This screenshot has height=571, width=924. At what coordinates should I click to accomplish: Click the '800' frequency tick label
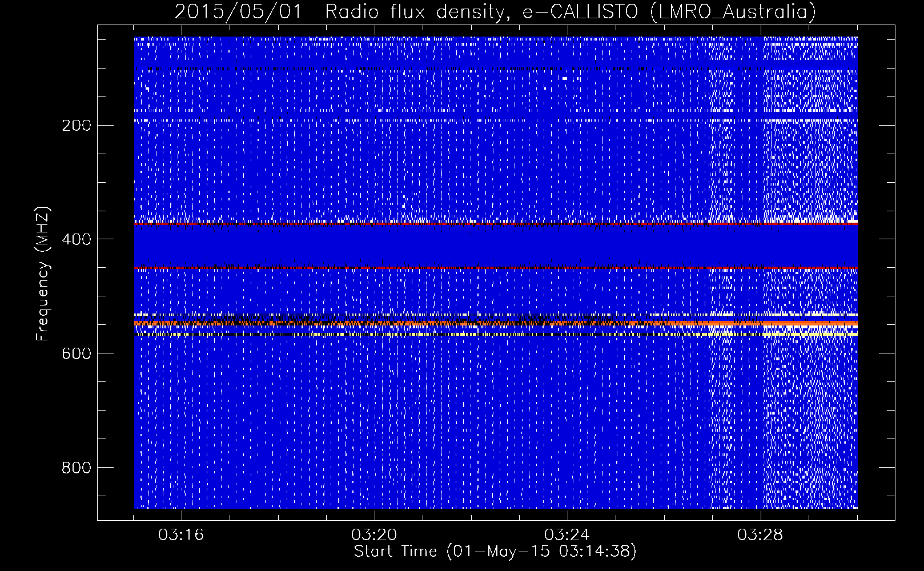[x=76, y=468]
